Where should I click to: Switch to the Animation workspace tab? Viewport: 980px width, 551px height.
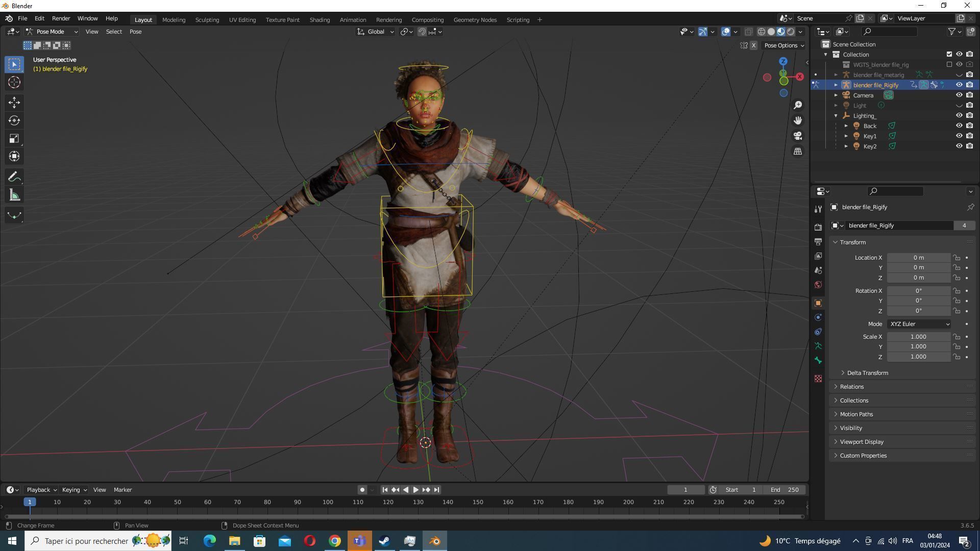[353, 20]
